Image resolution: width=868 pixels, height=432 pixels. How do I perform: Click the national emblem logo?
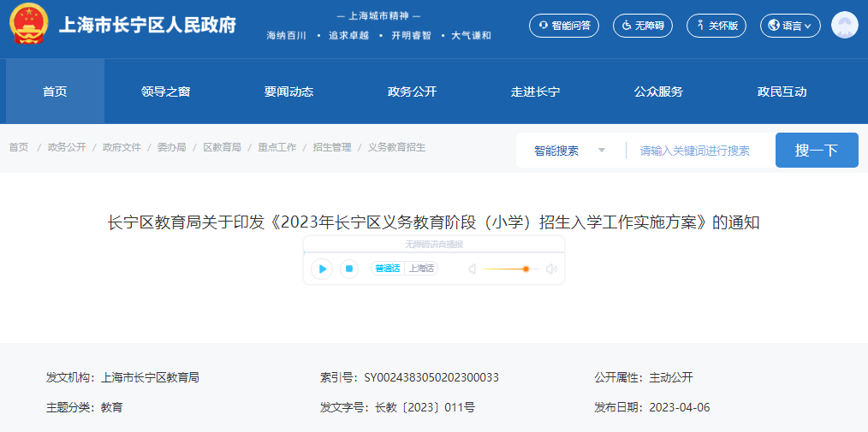29,26
